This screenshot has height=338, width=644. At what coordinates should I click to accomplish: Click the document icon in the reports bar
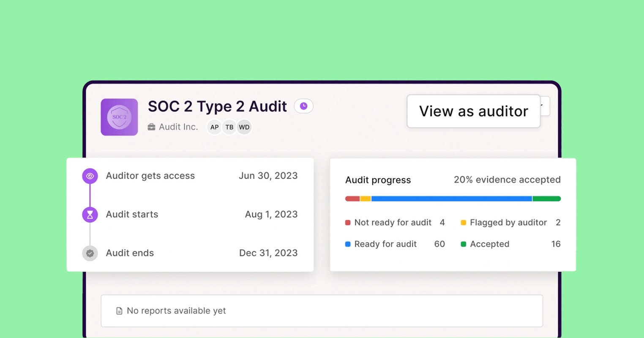pyautogui.click(x=118, y=311)
